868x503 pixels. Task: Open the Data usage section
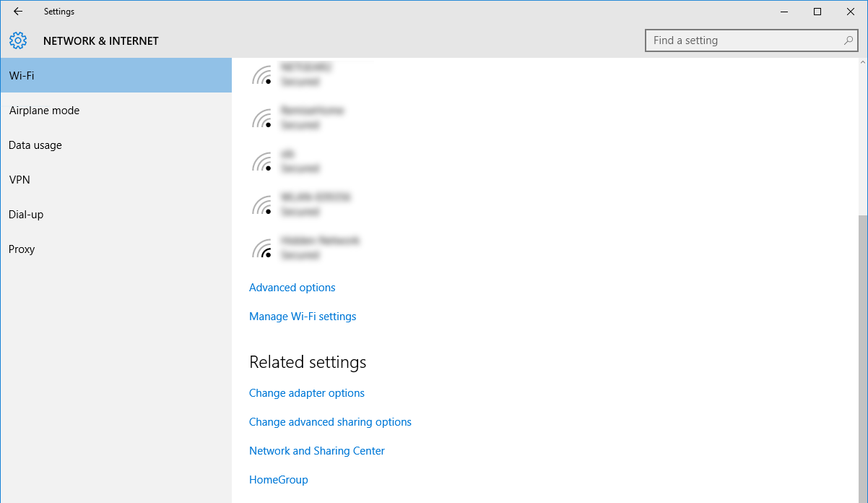[35, 145]
